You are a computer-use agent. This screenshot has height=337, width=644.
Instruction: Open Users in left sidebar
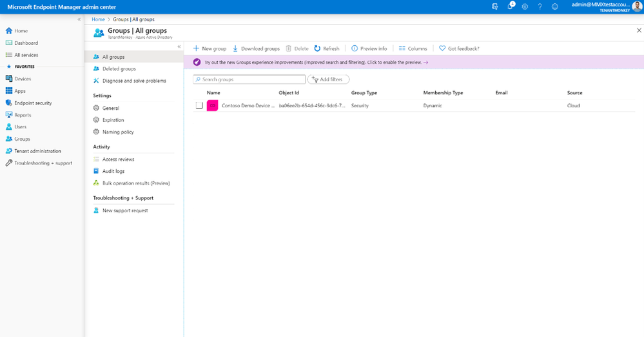pyautogui.click(x=20, y=127)
